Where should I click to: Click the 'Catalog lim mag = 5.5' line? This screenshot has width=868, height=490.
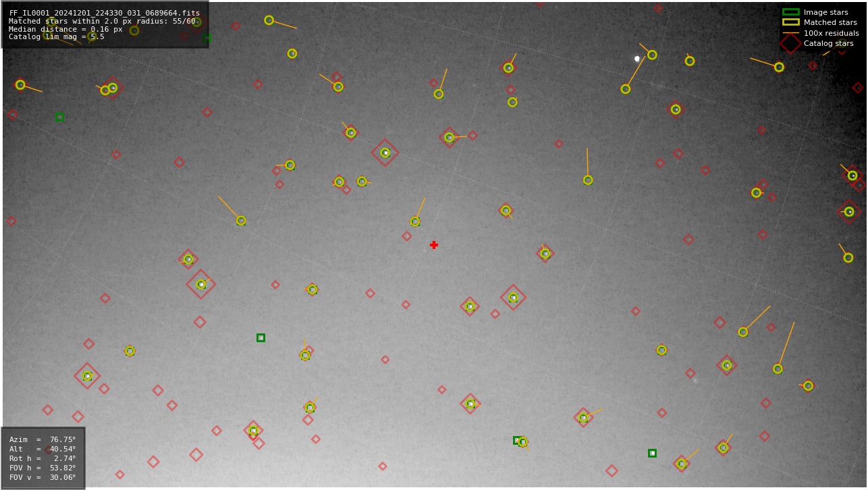coord(57,37)
